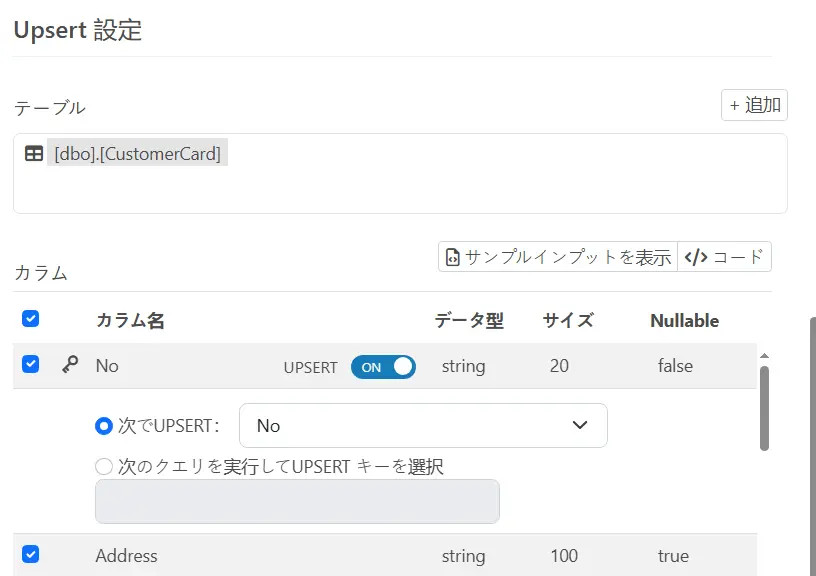
Task: Click the key icon in the No row
Action: click(x=70, y=364)
